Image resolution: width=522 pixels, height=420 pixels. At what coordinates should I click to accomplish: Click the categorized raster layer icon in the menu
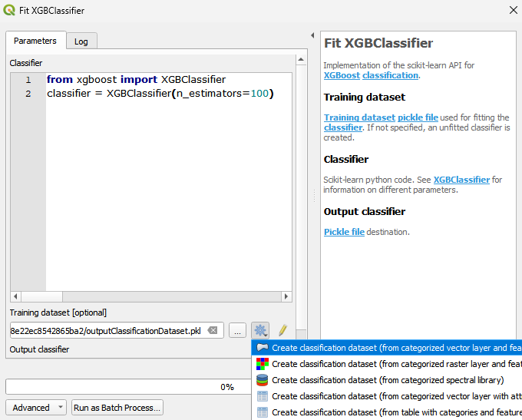263,364
